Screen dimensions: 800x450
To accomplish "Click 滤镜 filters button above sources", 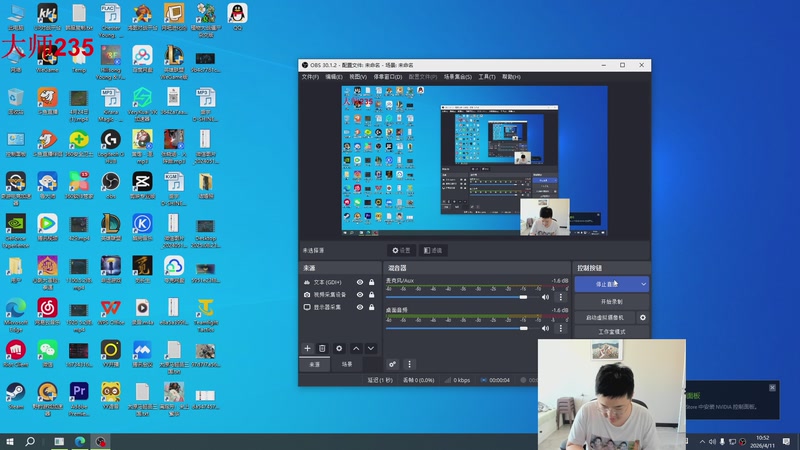I will tap(433, 251).
